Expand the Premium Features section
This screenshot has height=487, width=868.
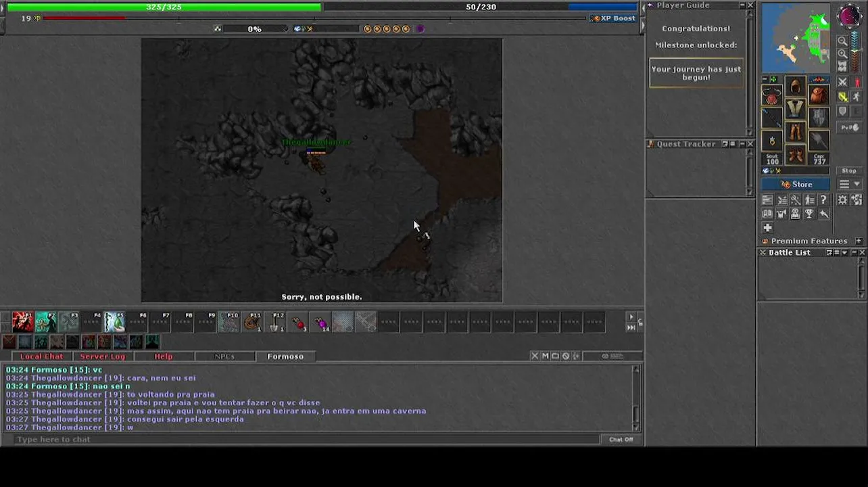pos(859,241)
